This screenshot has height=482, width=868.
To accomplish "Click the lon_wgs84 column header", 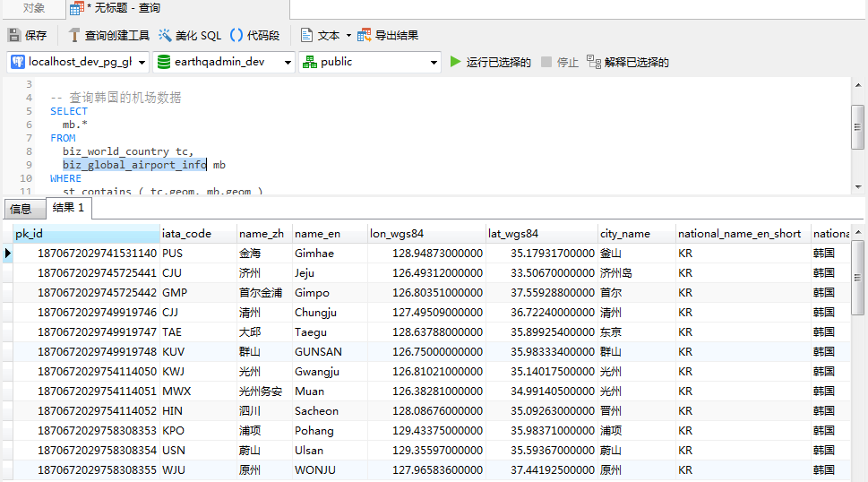I will point(426,234).
